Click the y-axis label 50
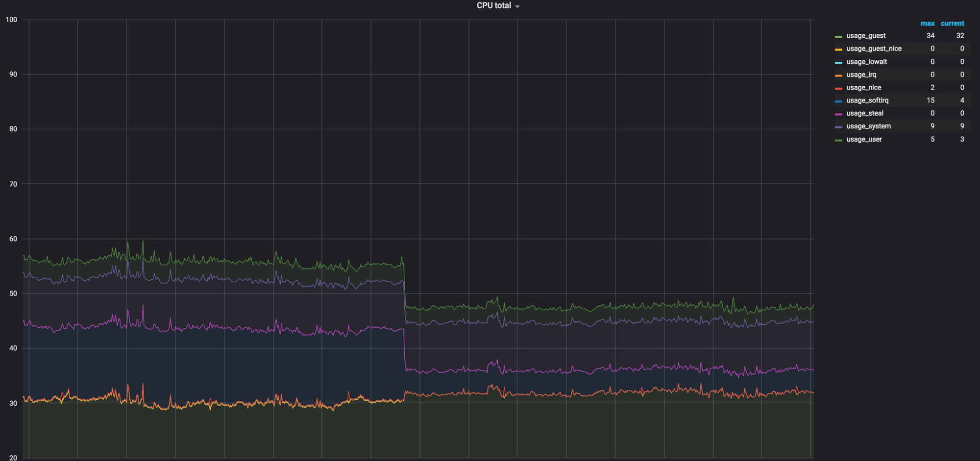This screenshot has height=461, width=980. point(13,293)
